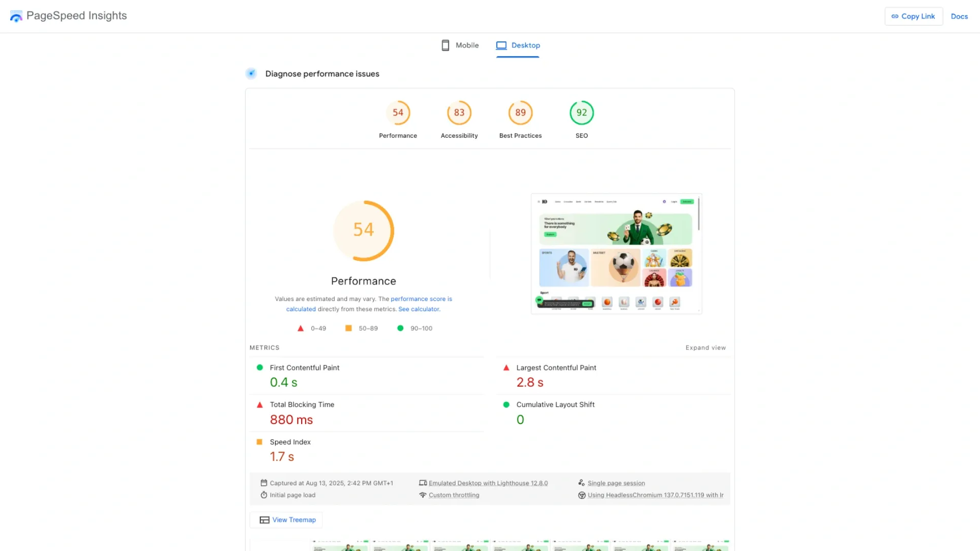
Task: Click the First Contentful Paint metric label
Action: point(305,368)
